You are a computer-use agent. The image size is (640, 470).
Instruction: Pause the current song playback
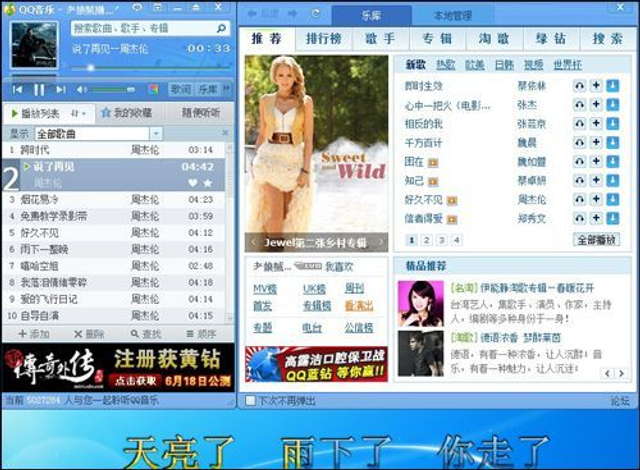pyautogui.click(x=39, y=89)
